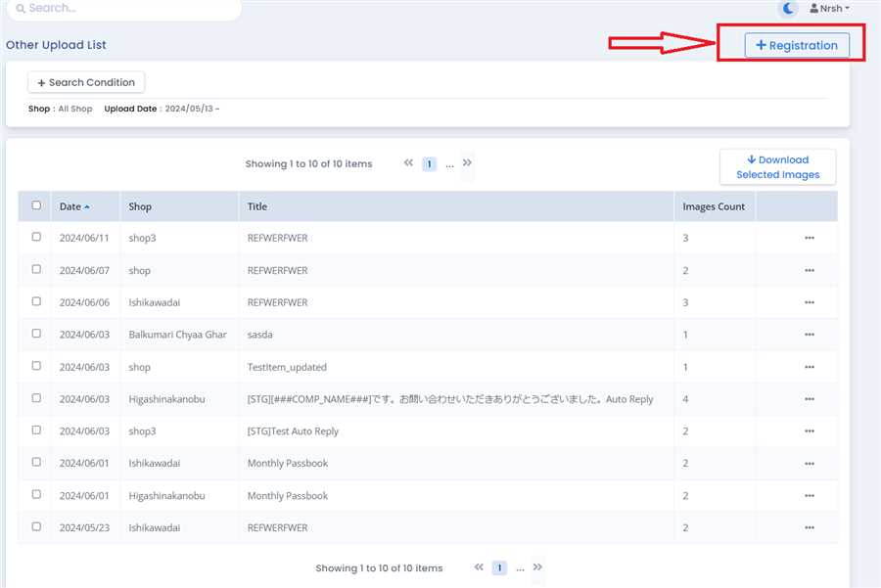Click into the Search input field
This screenshot has height=588, width=881.
(x=127, y=8)
